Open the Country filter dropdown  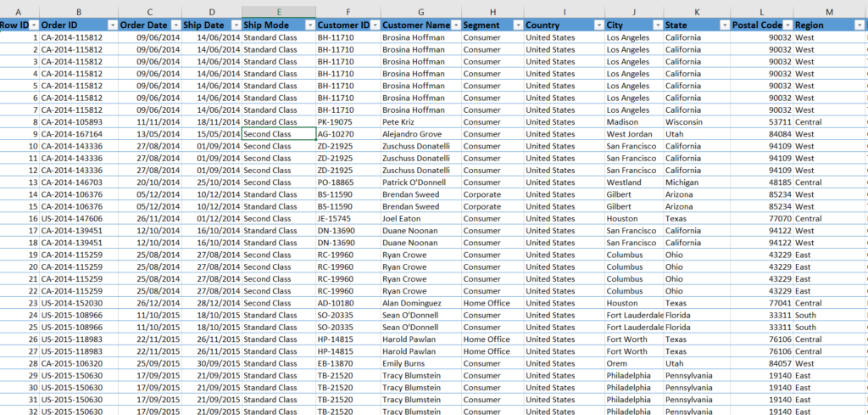coord(597,25)
